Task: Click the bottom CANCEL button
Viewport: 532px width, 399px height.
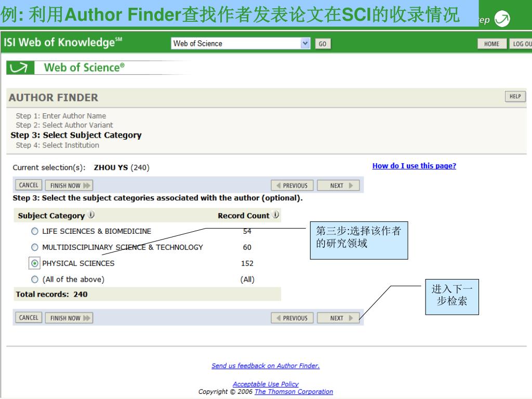Action: [29, 318]
